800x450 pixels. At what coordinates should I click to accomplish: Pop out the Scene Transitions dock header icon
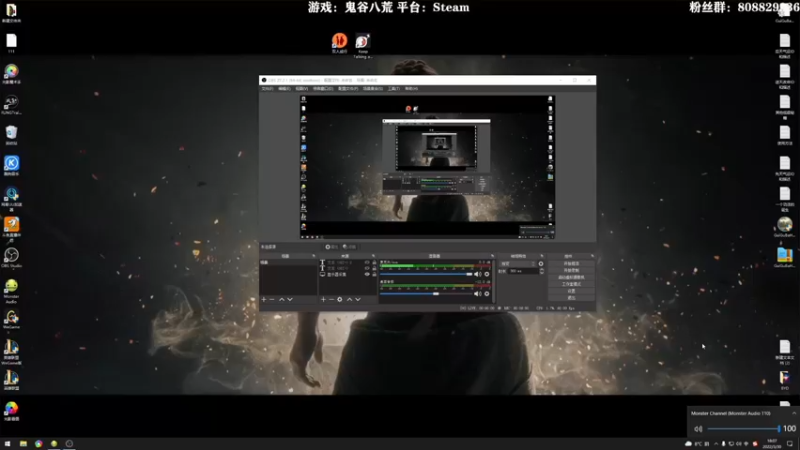(x=541, y=256)
